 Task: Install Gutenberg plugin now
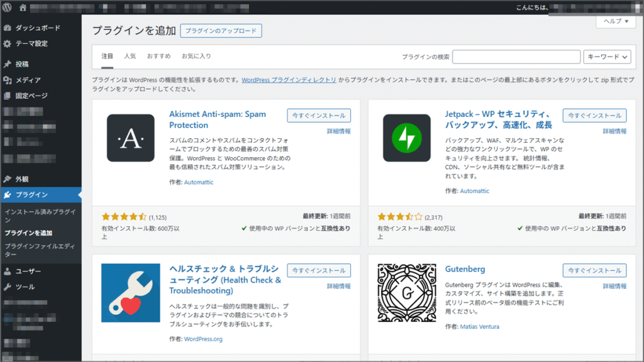(x=595, y=270)
